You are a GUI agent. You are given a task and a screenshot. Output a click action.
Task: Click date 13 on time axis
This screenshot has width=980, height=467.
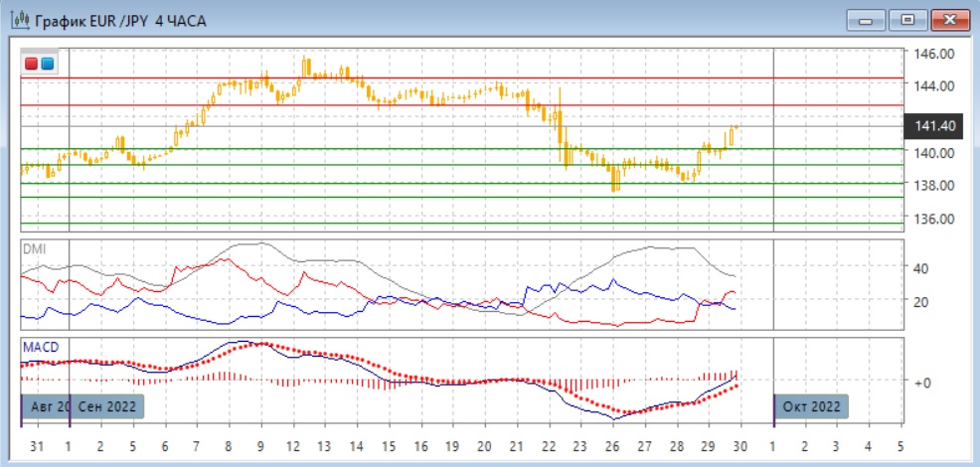pyautogui.click(x=324, y=446)
